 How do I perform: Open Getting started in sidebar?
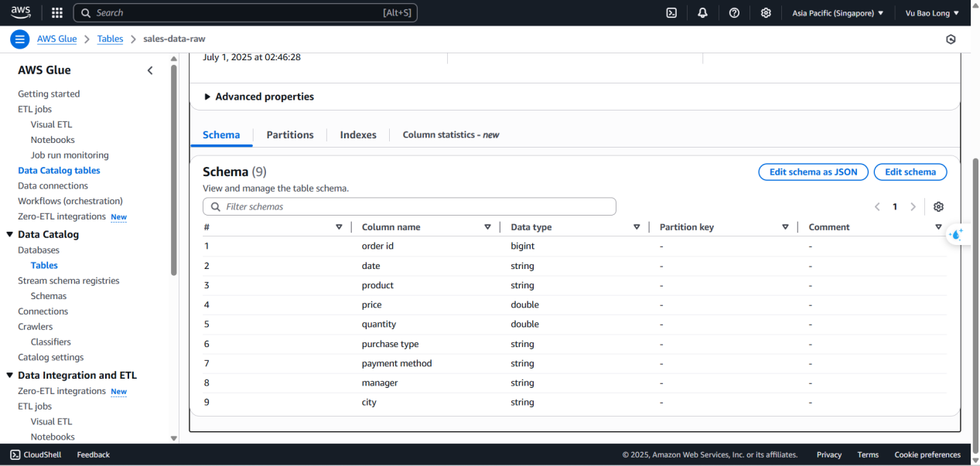(x=49, y=94)
